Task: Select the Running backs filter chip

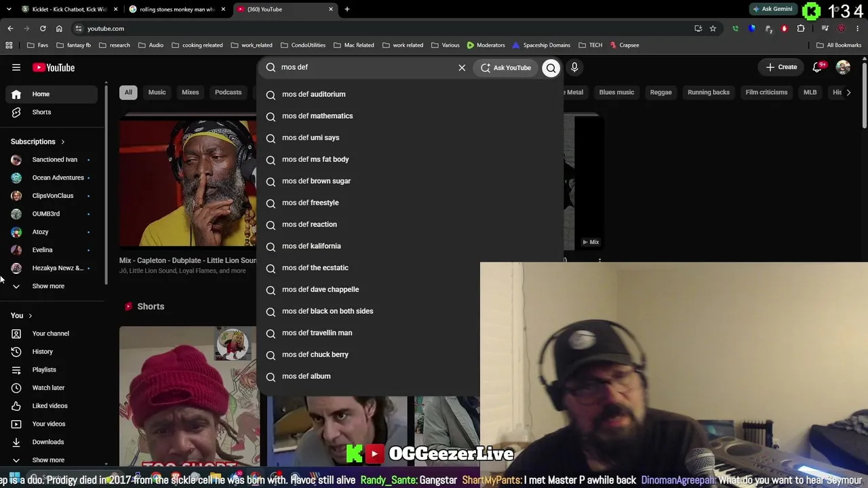Action: pyautogui.click(x=709, y=92)
